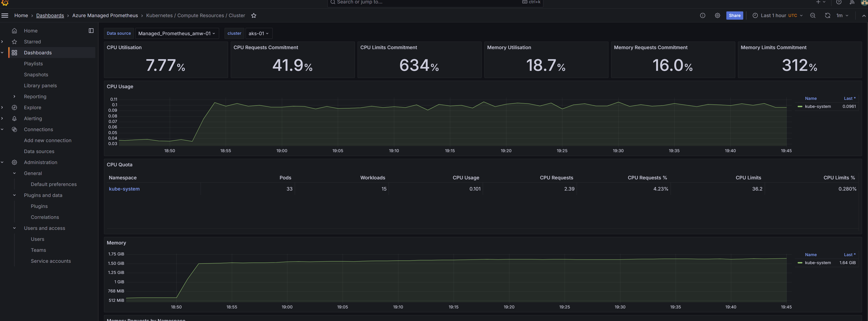Open the cluster aks-01 dropdown

(258, 33)
